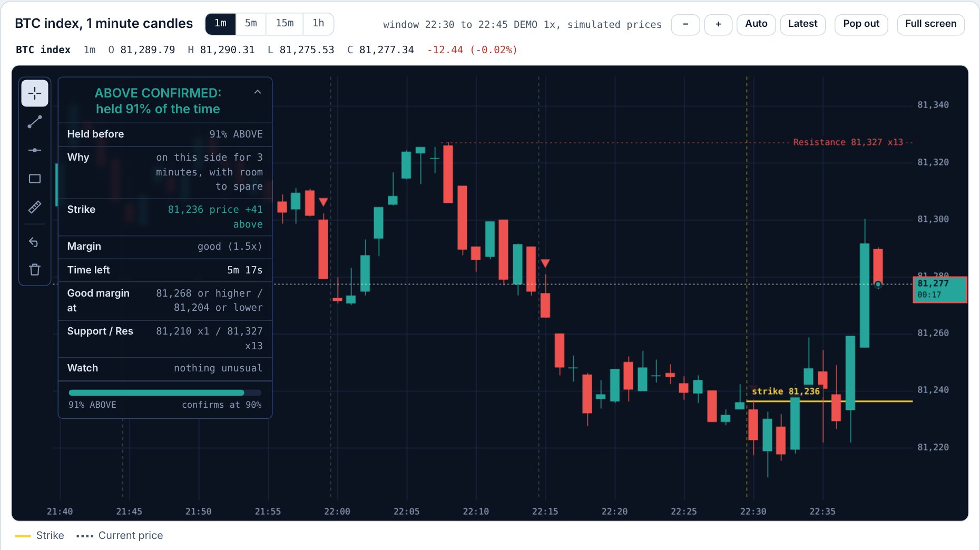This screenshot has height=550, width=980.
Task: Select the ruler measure tool
Action: point(35,207)
